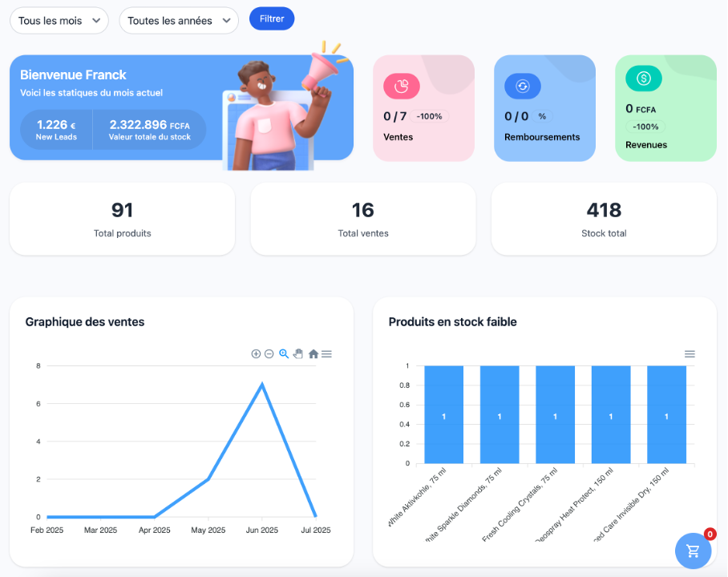Click the Fresh Cooling Crystals bar in chart
The image size is (728, 577).
click(x=555, y=415)
